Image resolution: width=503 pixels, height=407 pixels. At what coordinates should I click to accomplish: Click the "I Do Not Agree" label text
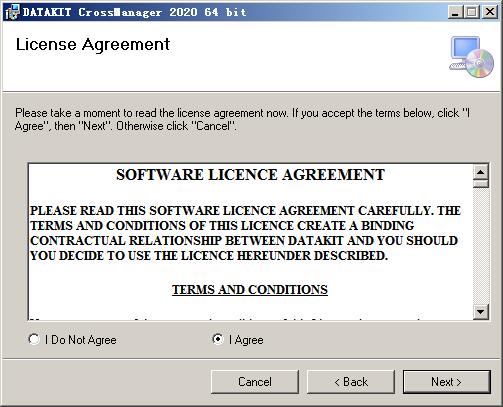tap(81, 340)
